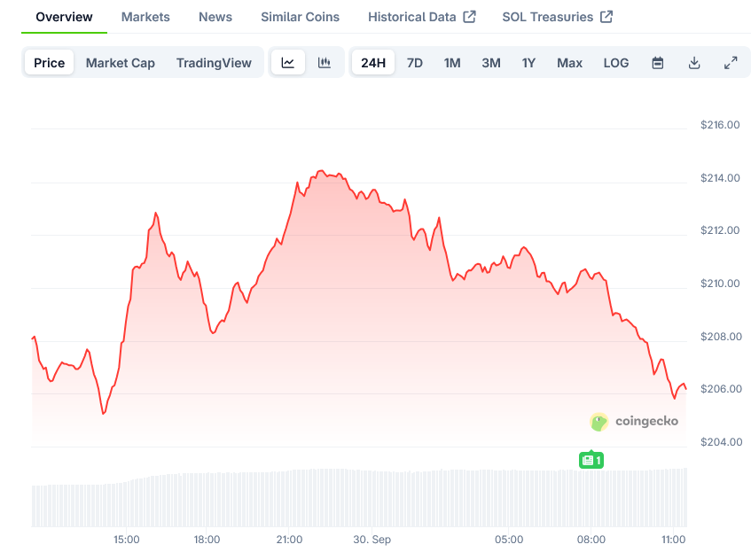Image resolution: width=751 pixels, height=560 pixels.
Task: Select the Price chart toggle
Action: (x=50, y=63)
